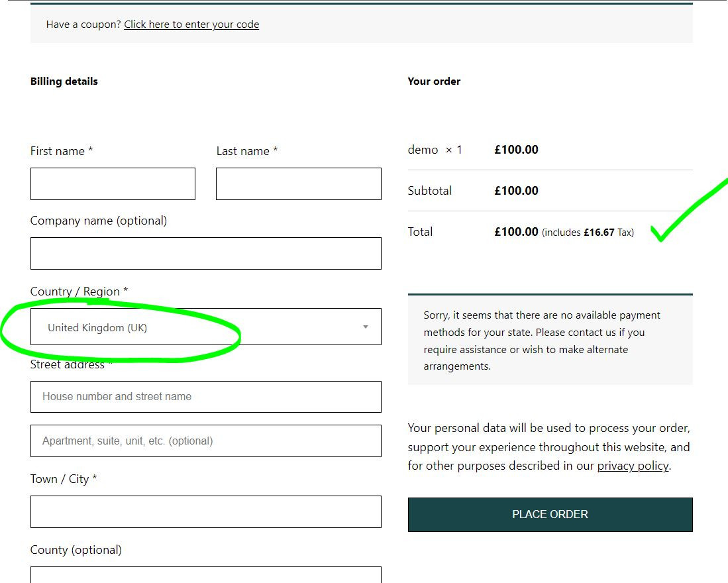This screenshot has width=728, height=583.
Task: Expand the country list using its arrow
Action: [x=366, y=327]
